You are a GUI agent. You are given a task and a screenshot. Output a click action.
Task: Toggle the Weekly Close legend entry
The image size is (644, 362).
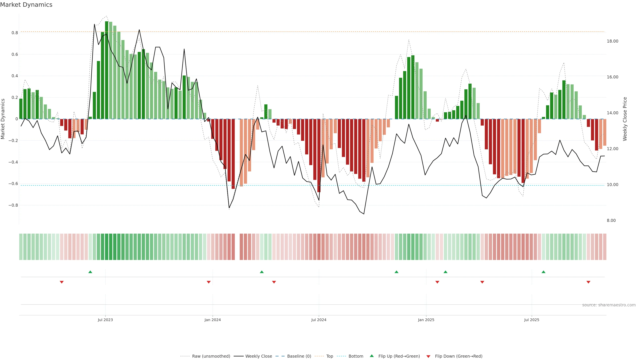tap(258, 356)
